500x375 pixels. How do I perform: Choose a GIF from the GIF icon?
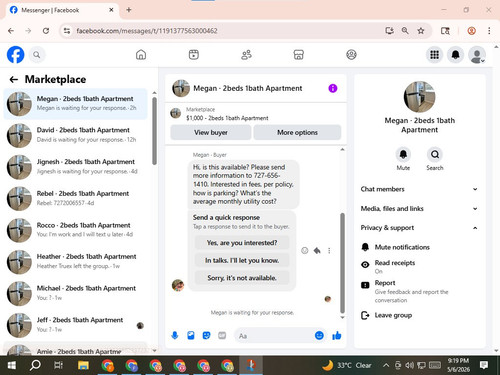point(222,335)
